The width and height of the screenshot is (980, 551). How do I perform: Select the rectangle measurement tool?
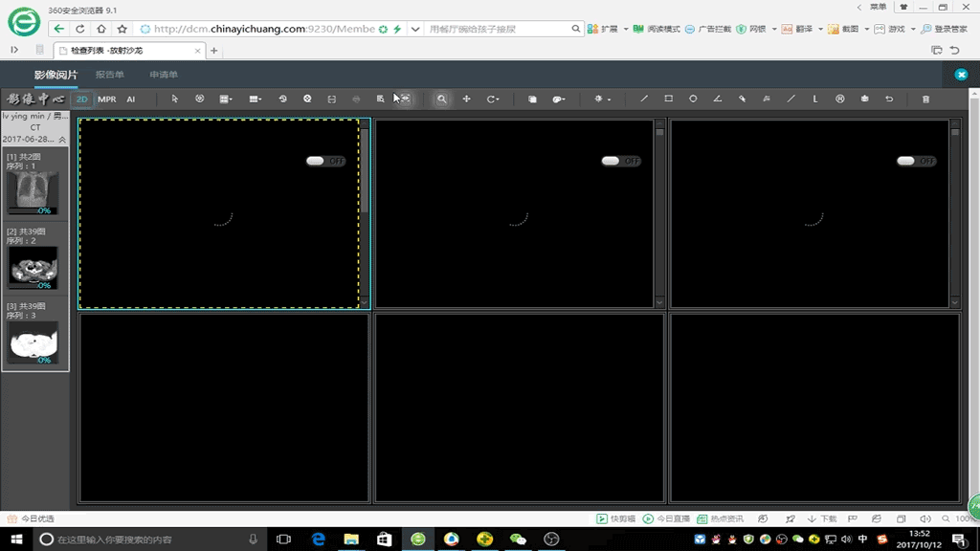tap(668, 99)
